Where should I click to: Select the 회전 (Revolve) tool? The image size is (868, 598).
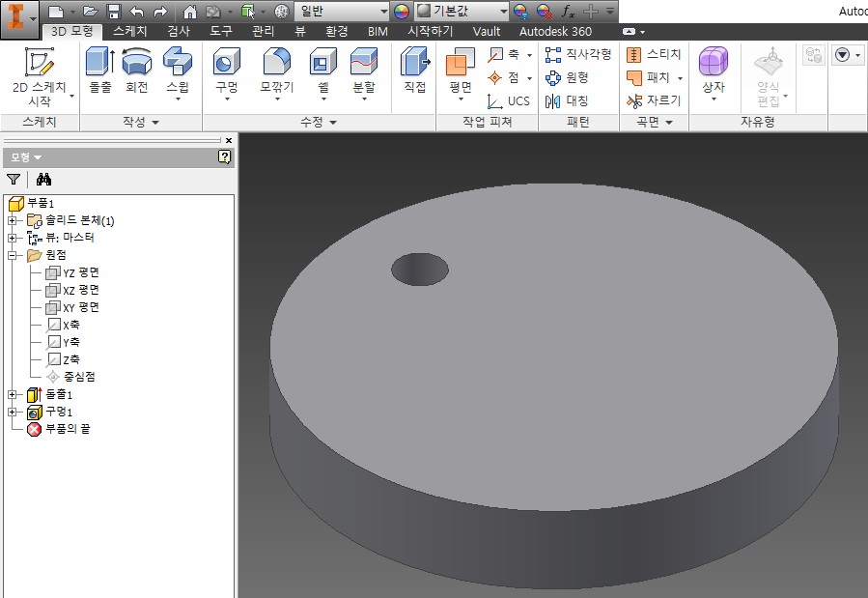[x=137, y=71]
